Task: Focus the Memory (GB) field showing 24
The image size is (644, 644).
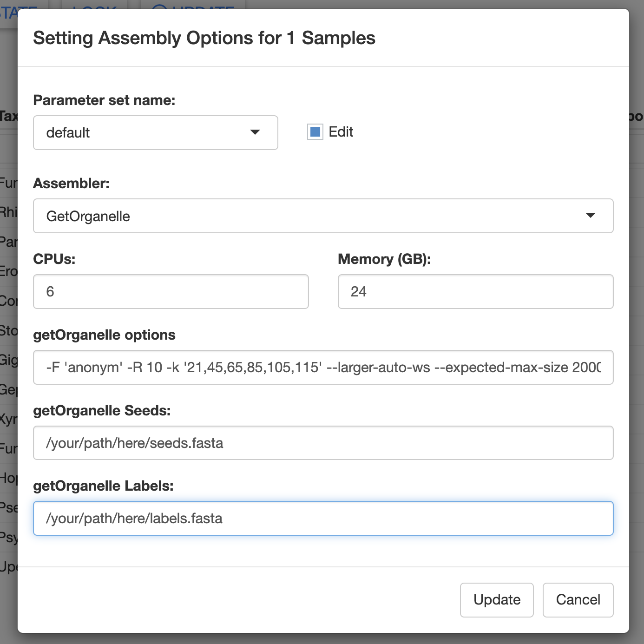Action: [x=476, y=292]
